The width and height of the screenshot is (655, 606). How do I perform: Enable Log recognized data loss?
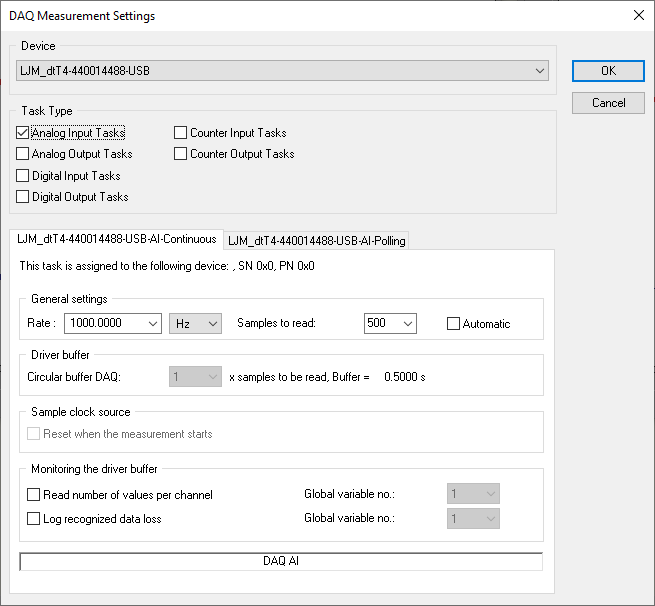[34, 519]
